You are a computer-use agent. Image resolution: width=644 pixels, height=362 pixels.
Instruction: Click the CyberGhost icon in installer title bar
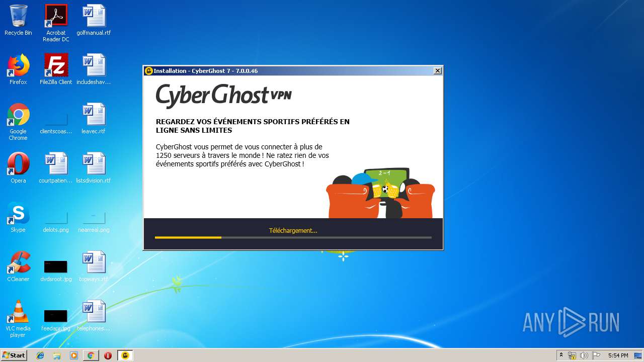(x=149, y=71)
